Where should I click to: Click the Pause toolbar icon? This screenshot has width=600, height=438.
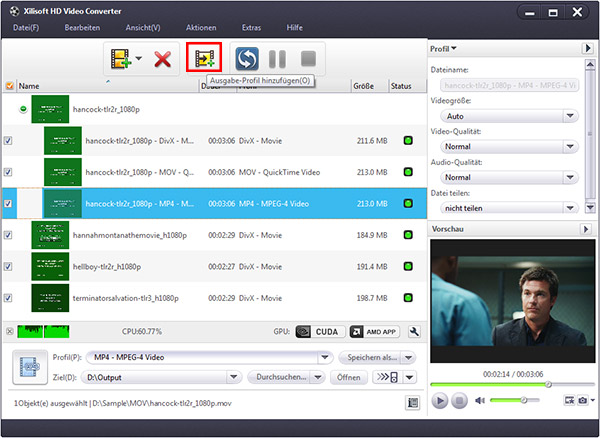click(x=277, y=59)
